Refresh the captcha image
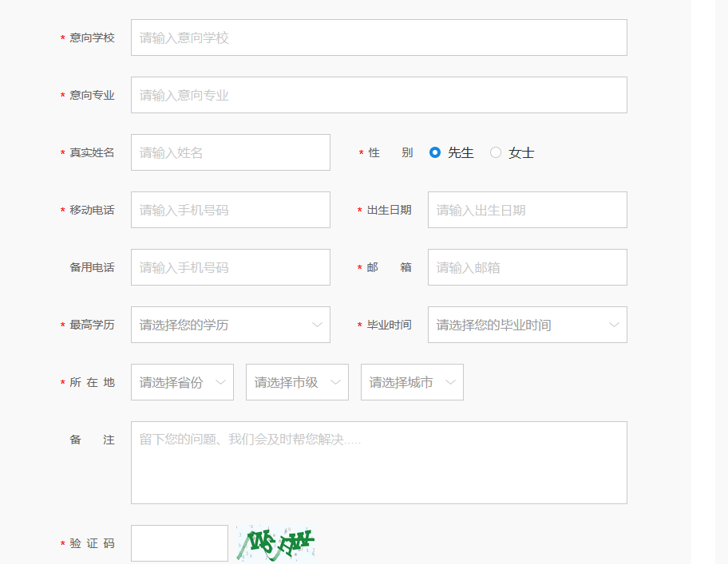The width and height of the screenshot is (728, 564). pyautogui.click(x=276, y=543)
